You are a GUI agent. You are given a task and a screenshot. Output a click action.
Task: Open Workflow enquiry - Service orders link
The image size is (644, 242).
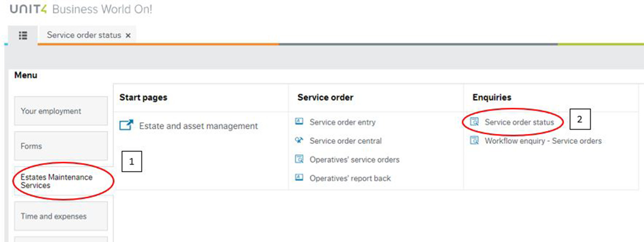[x=543, y=141]
